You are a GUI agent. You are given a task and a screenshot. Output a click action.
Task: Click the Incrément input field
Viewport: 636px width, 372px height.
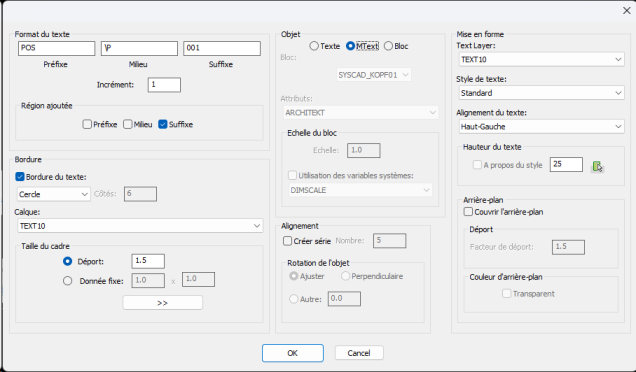coord(164,85)
